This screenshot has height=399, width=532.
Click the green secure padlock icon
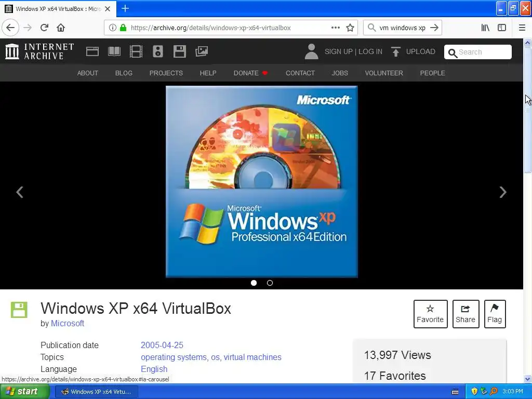pyautogui.click(x=123, y=28)
